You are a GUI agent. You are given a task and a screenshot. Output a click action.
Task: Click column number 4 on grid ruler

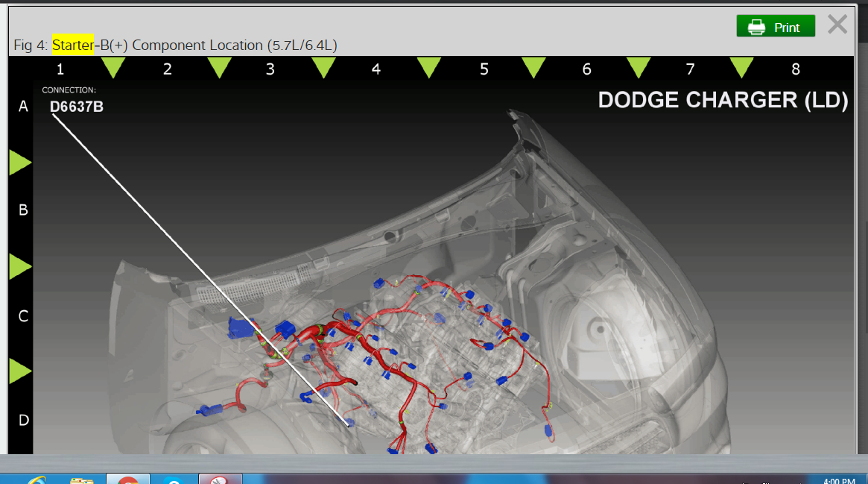pyautogui.click(x=376, y=69)
